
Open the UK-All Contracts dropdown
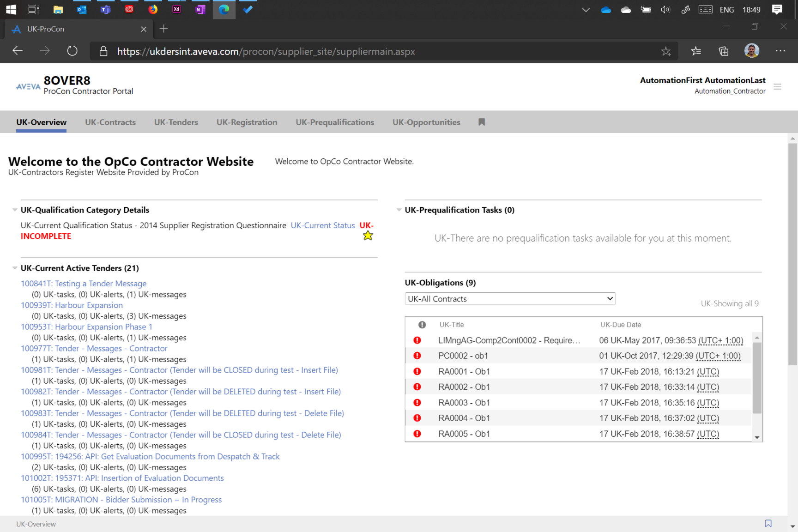(510, 299)
